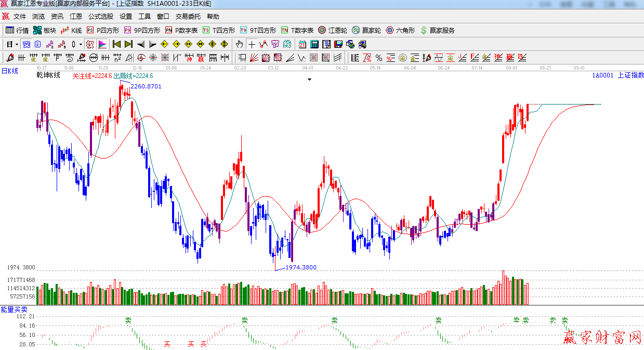
Task: Click the calculator icon in toolbar
Action: tap(314, 44)
